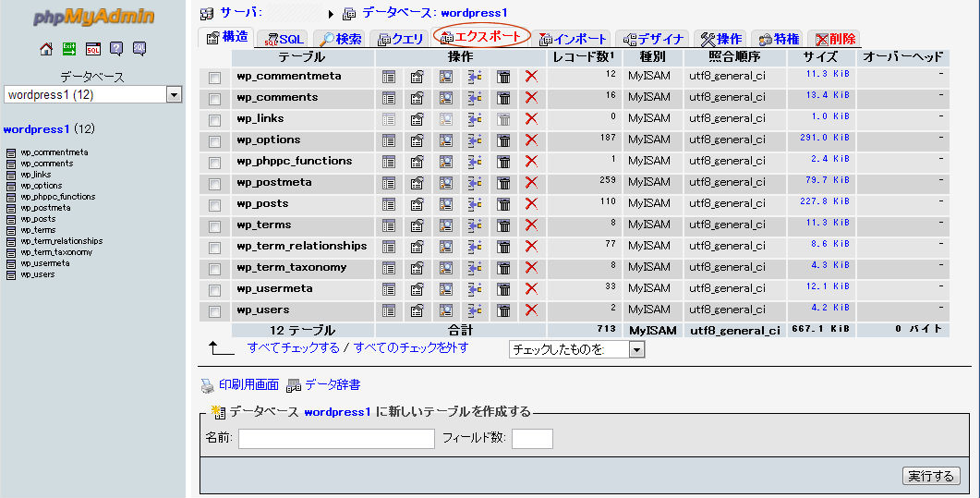Click the wordpress1 database link in breadcrumb

tap(474, 13)
